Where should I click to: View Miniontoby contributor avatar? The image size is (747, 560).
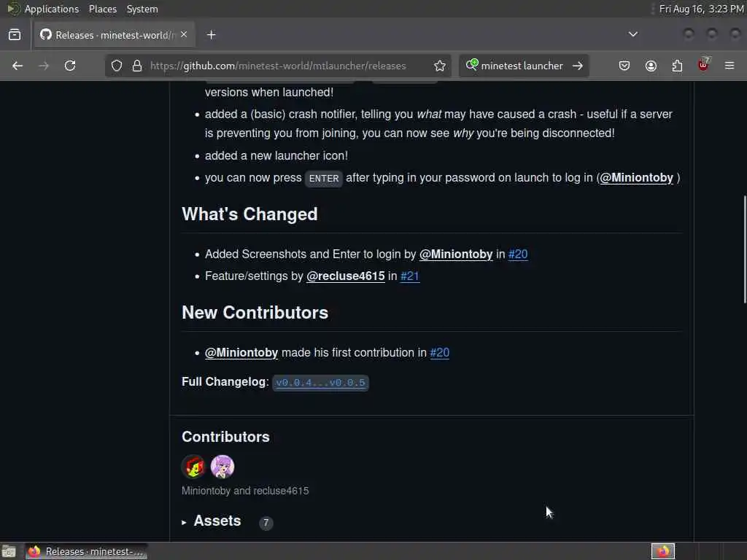[x=193, y=466]
